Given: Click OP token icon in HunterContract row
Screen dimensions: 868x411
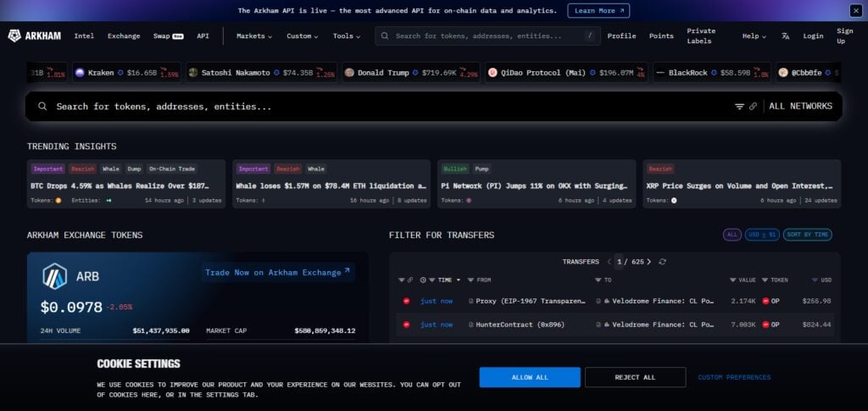Looking at the screenshot, I should (765, 325).
